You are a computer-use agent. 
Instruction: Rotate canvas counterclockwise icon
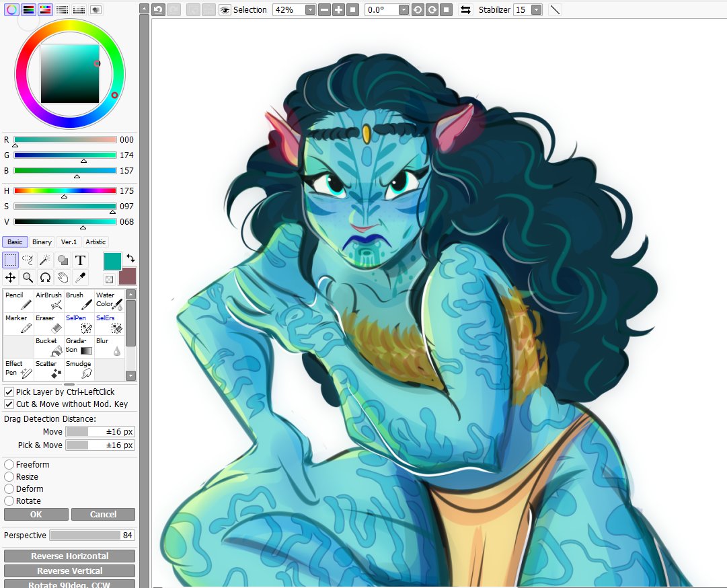coord(418,9)
